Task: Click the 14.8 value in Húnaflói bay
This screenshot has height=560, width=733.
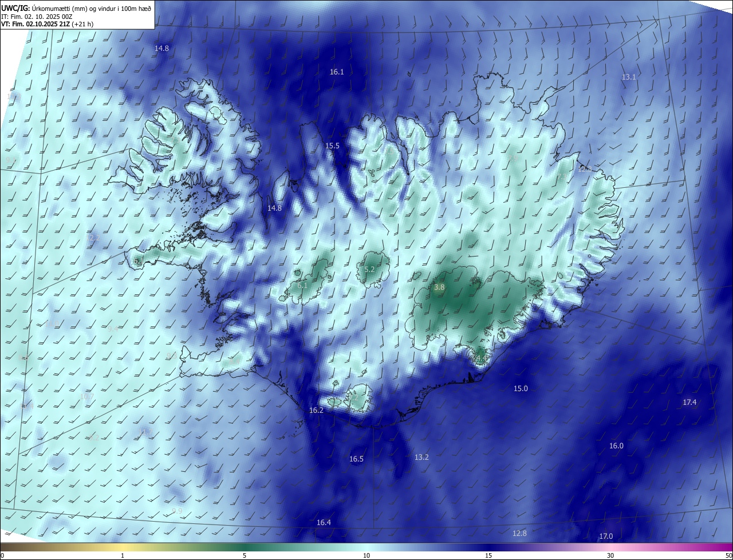Action: [x=275, y=208]
